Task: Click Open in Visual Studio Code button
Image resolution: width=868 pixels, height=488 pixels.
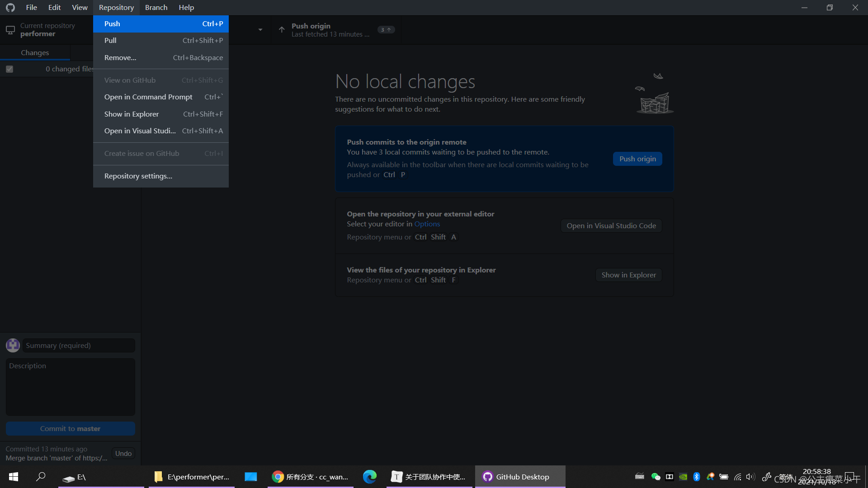Action: (611, 226)
